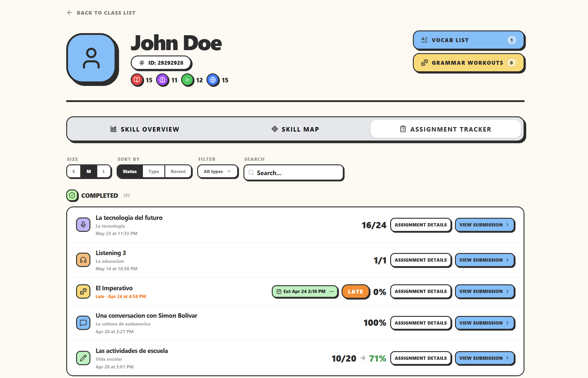View submission for Las actividades de escuela

click(x=484, y=358)
